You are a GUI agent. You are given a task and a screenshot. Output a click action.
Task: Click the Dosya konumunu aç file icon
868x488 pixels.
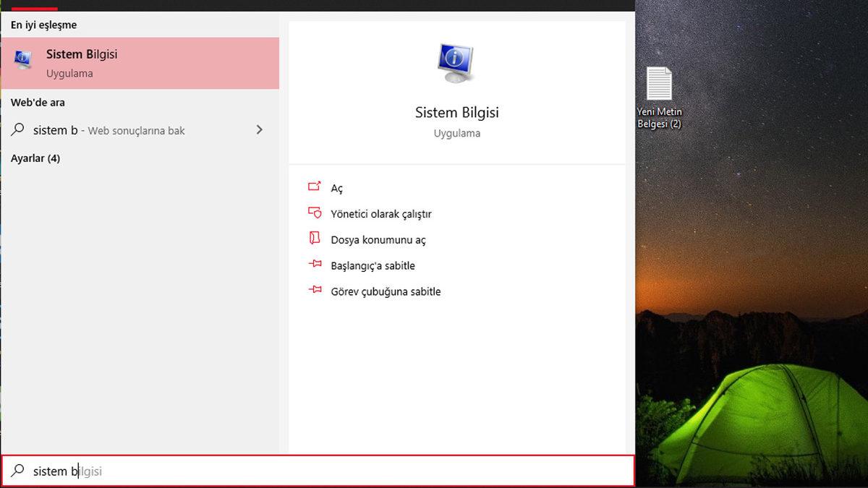point(314,239)
